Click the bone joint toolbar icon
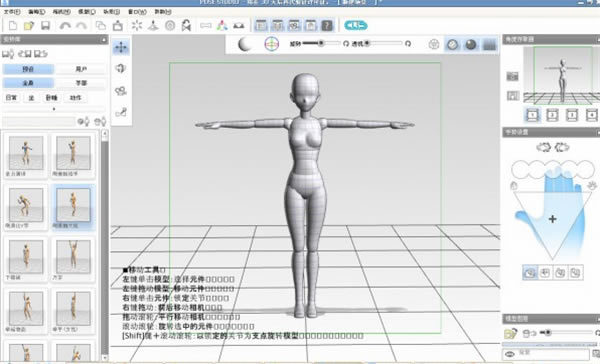600x364 pixels. [x=205, y=26]
